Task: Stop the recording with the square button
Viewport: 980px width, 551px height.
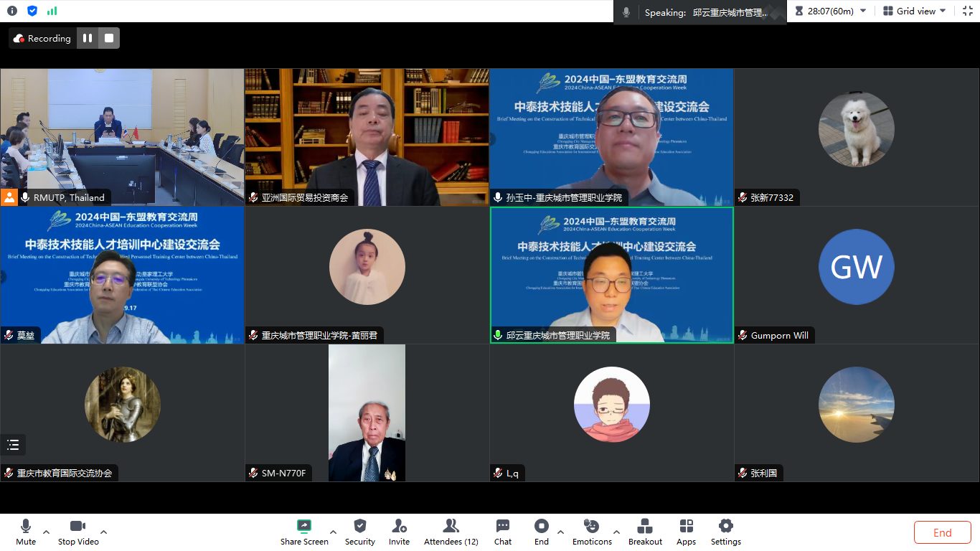Action: [x=109, y=38]
